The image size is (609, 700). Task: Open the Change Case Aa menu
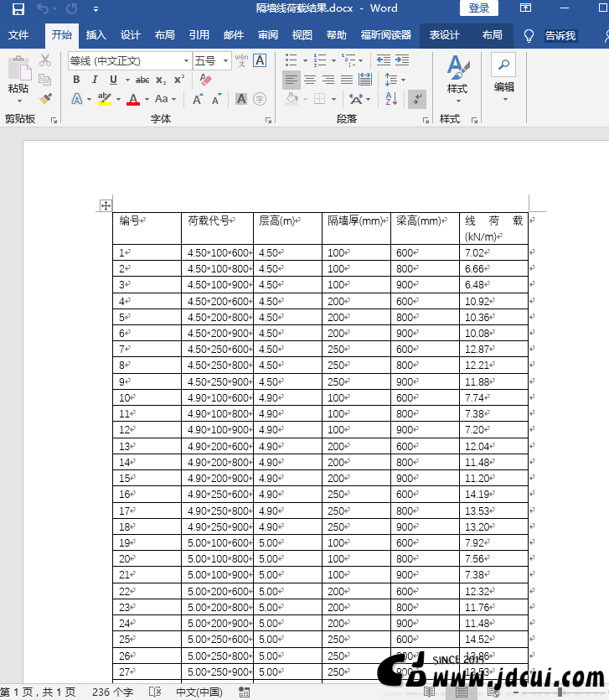pyautogui.click(x=165, y=99)
